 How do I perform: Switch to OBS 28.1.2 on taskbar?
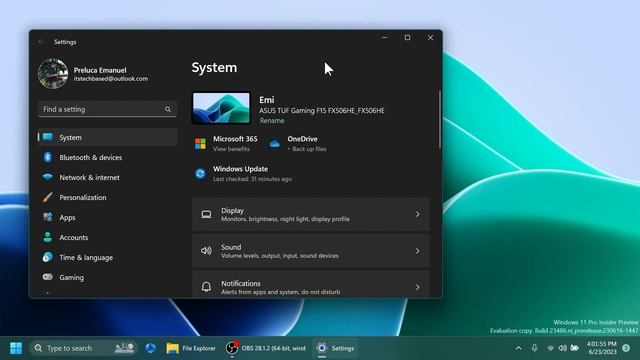tap(265, 348)
